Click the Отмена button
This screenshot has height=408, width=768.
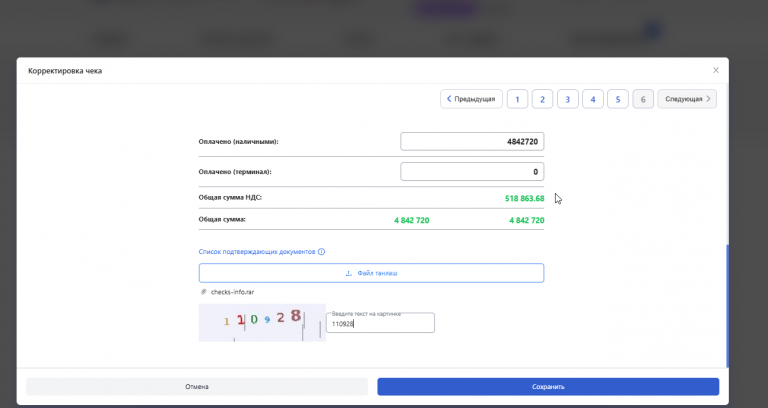(197, 387)
